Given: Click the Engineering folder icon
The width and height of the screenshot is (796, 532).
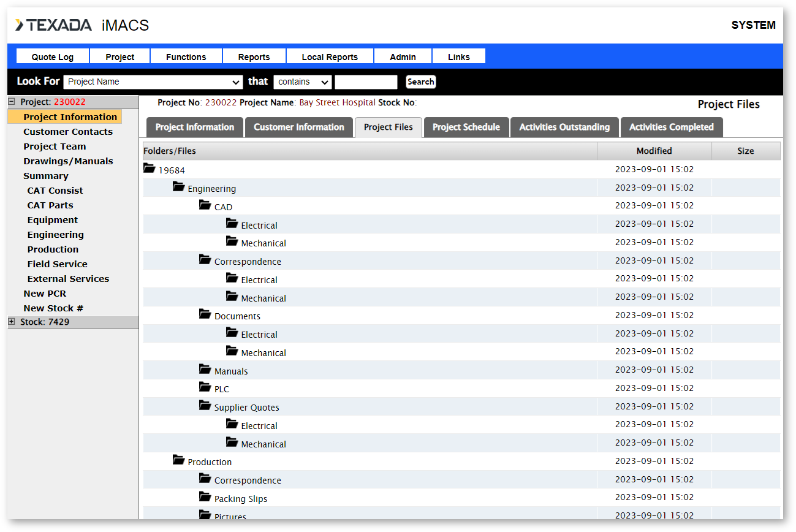Looking at the screenshot, I should 178,187.
